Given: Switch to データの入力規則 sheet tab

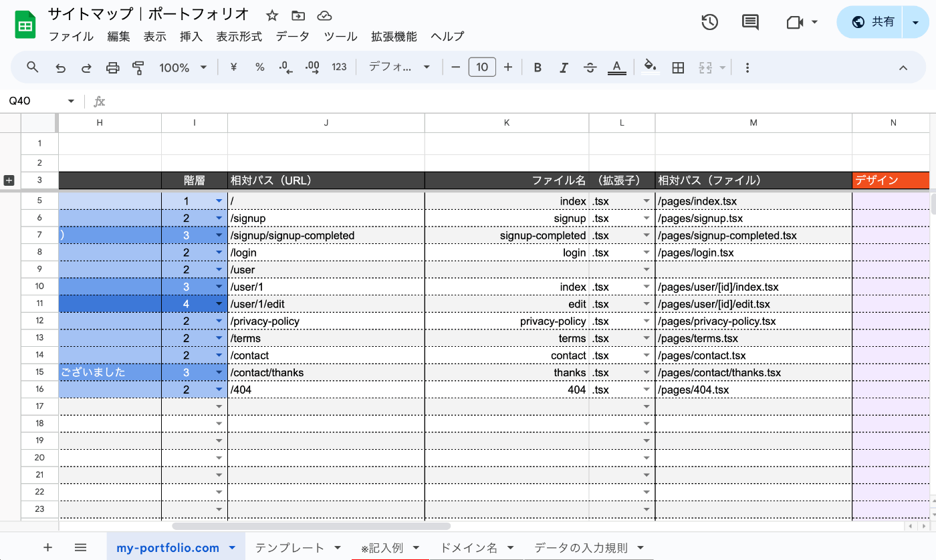Looking at the screenshot, I should 581,548.
